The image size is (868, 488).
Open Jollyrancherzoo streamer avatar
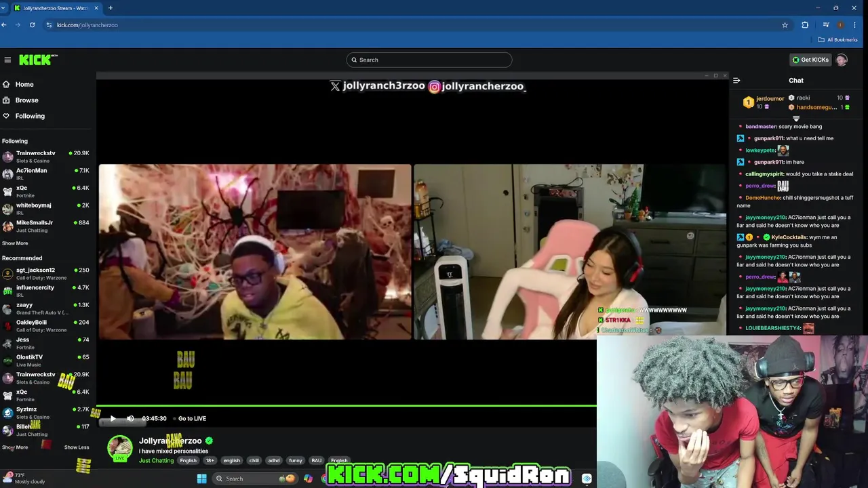click(x=120, y=448)
